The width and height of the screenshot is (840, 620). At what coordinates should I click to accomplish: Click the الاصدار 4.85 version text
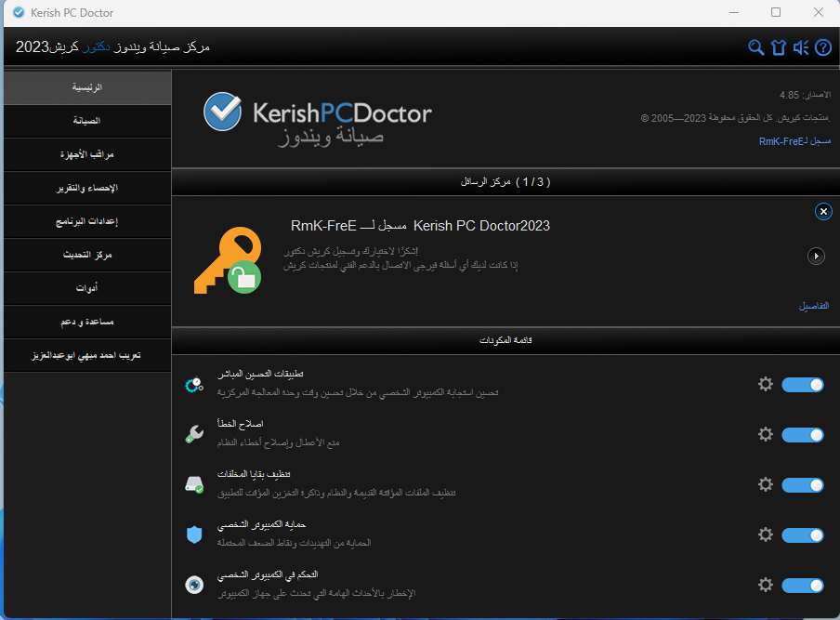pyautogui.click(x=806, y=95)
